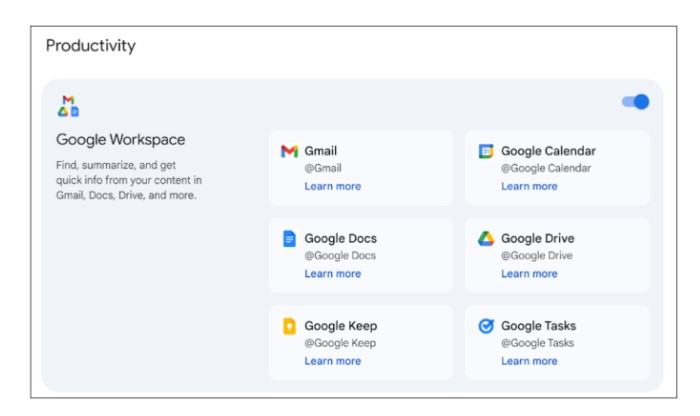Click the Google Keep card title
This screenshot has width=700, height=416.
[341, 326]
